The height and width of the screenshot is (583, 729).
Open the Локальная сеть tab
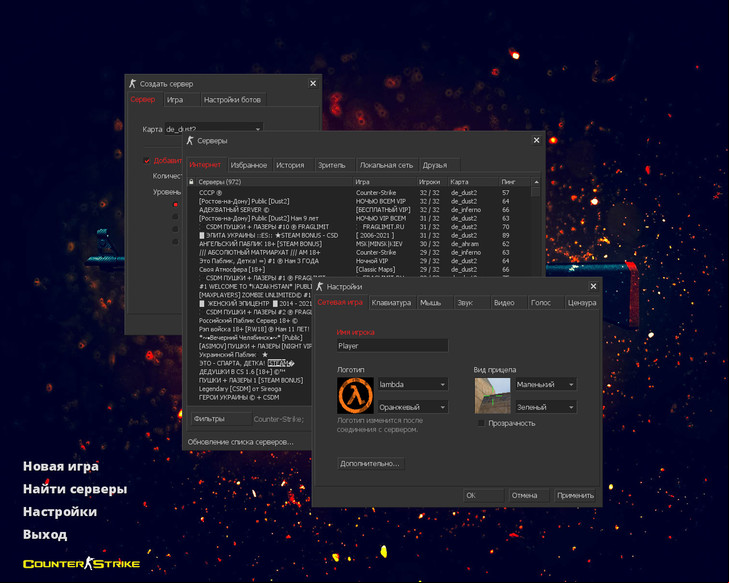pyautogui.click(x=386, y=165)
